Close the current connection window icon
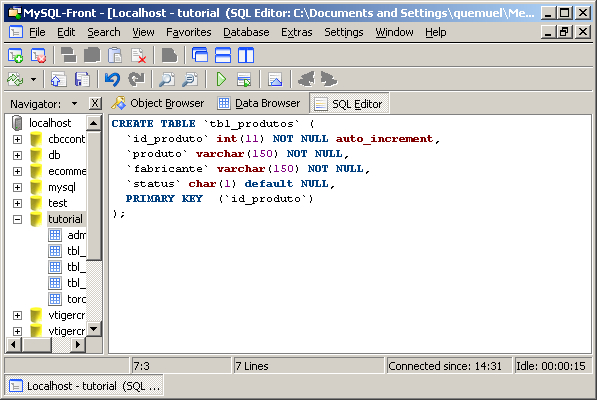597x400 pixels. click(x=38, y=56)
